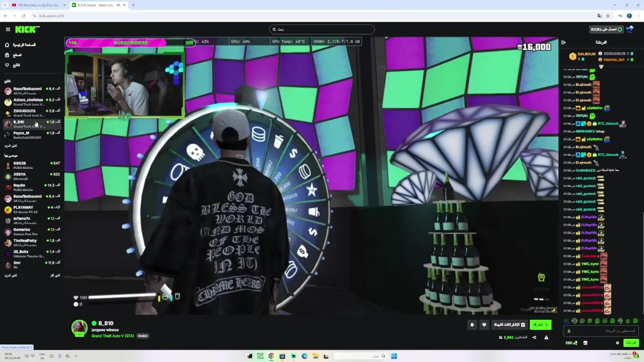The height and width of the screenshot is (362, 644).
Task: Click the Arabic language tag
Action: [143, 336]
